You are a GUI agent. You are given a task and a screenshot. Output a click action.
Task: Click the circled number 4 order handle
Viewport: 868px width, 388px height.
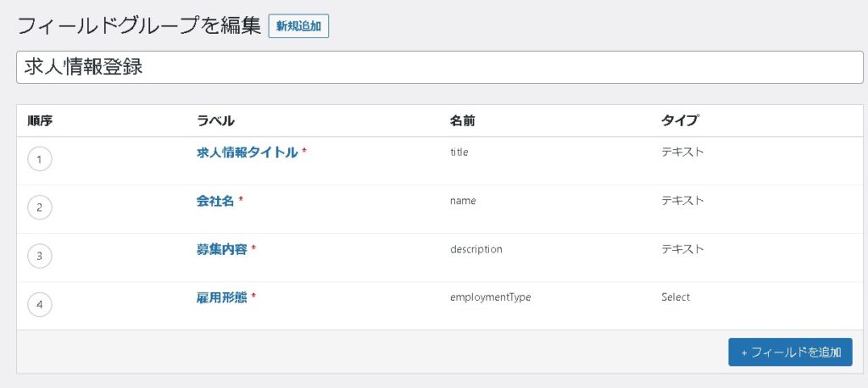click(40, 304)
